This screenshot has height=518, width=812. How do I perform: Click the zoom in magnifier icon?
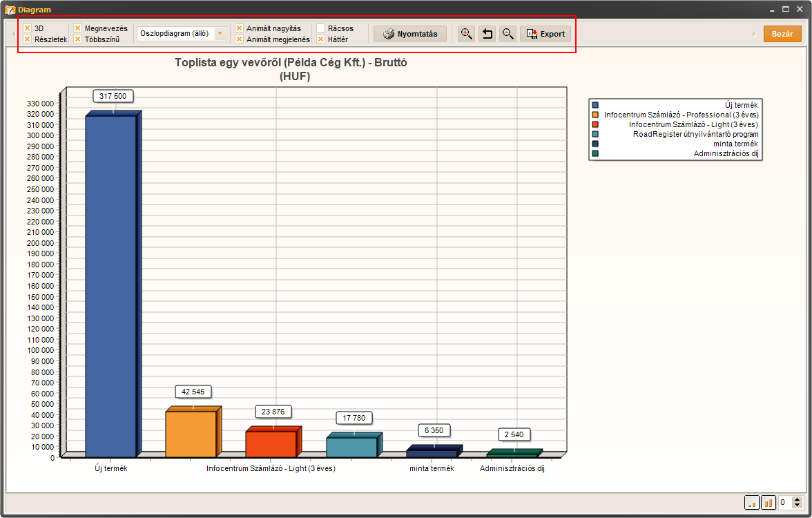click(466, 35)
